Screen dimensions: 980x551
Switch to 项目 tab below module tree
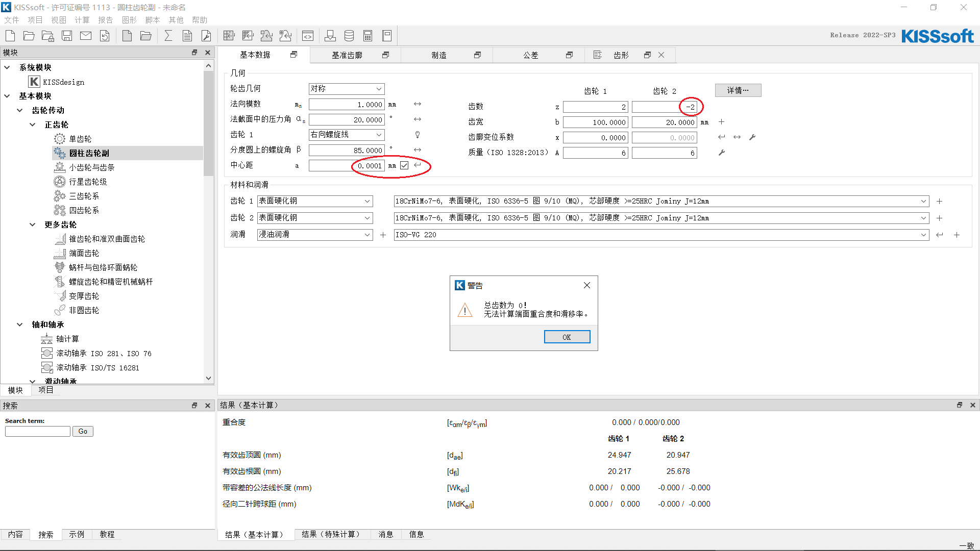(46, 390)
